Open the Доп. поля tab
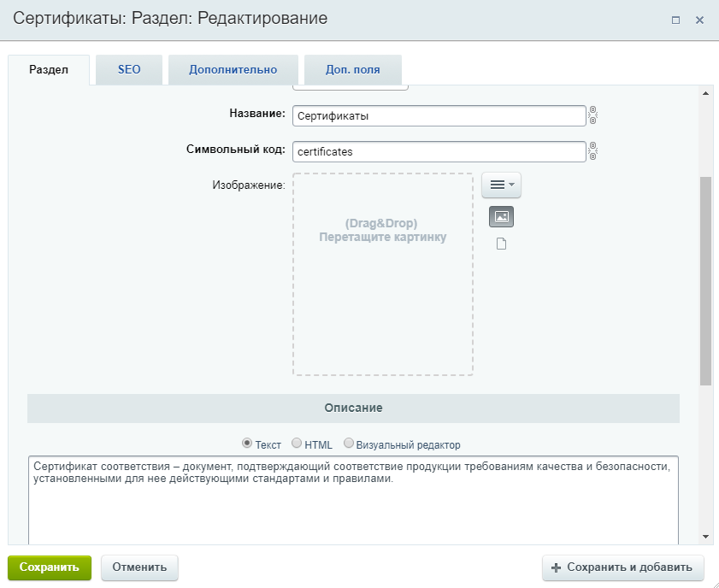The height and width of the screenshot is (588, 719). coord(352,70)
